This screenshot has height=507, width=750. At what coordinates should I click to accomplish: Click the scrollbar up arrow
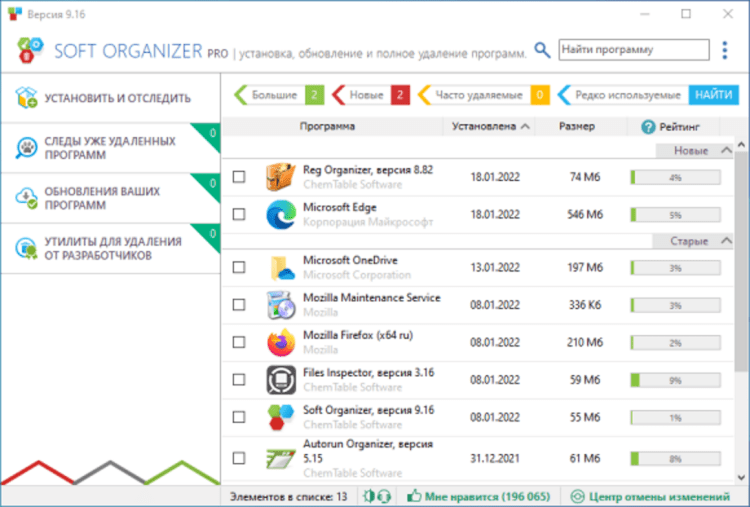pyautogui.click(x=741, y=144)
